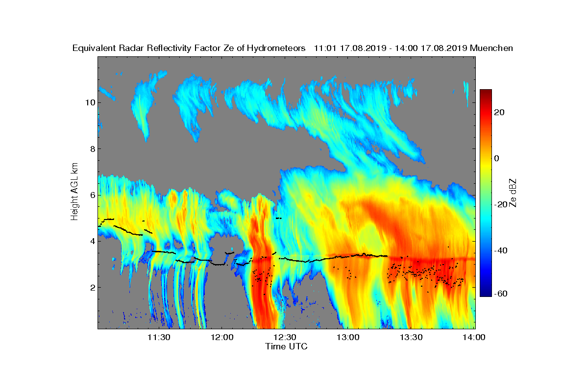Click the 13:30 time tick label
Screen dimensions: 588x392
point(411,338)
